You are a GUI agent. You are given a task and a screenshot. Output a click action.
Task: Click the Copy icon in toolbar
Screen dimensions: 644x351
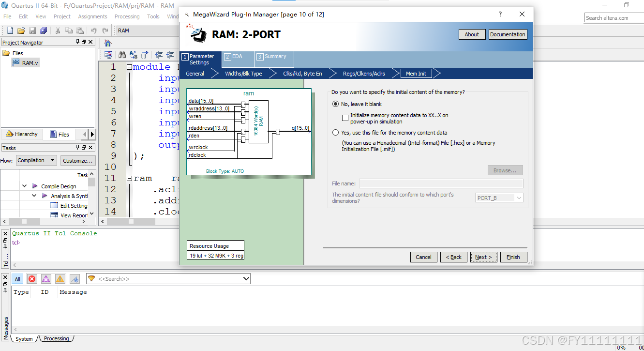68,31
